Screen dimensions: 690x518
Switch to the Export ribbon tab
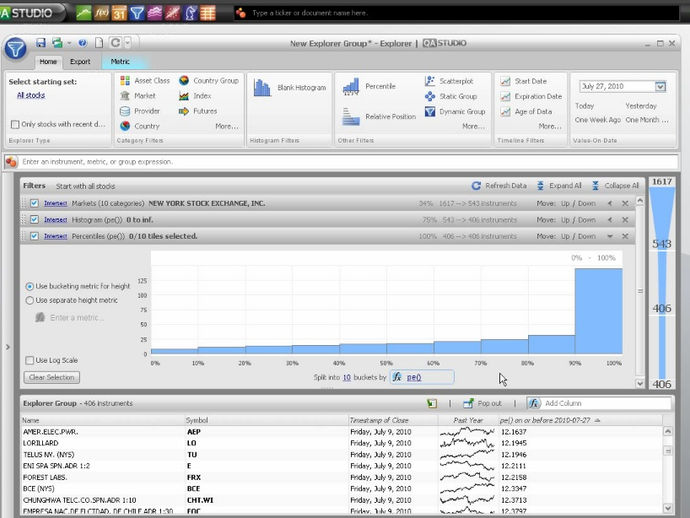(x=80, y=62)
